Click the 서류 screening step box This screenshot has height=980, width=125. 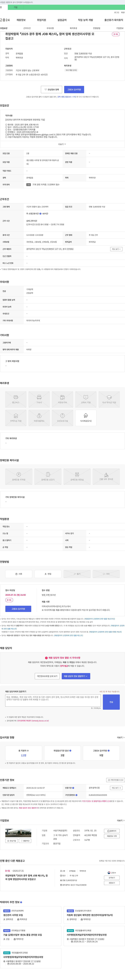(x=19, y=574)
